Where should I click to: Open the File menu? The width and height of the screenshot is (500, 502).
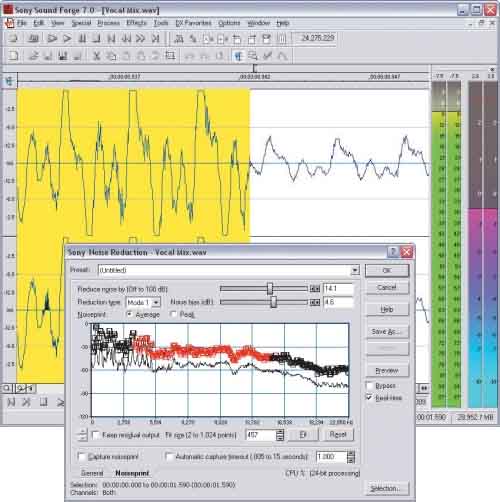[x=22, y=23]
